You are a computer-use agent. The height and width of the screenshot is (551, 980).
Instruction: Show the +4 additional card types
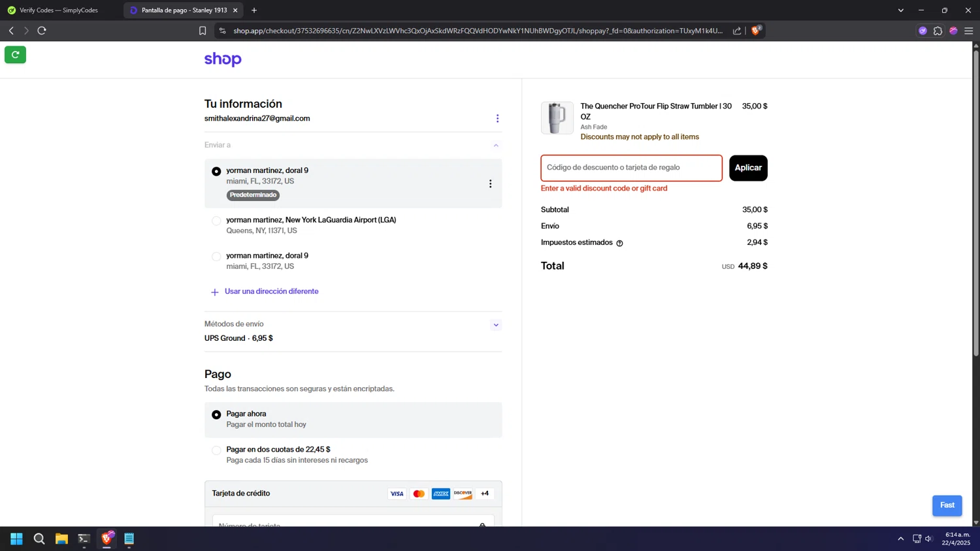pyautogui.click(x=485, y=494)
